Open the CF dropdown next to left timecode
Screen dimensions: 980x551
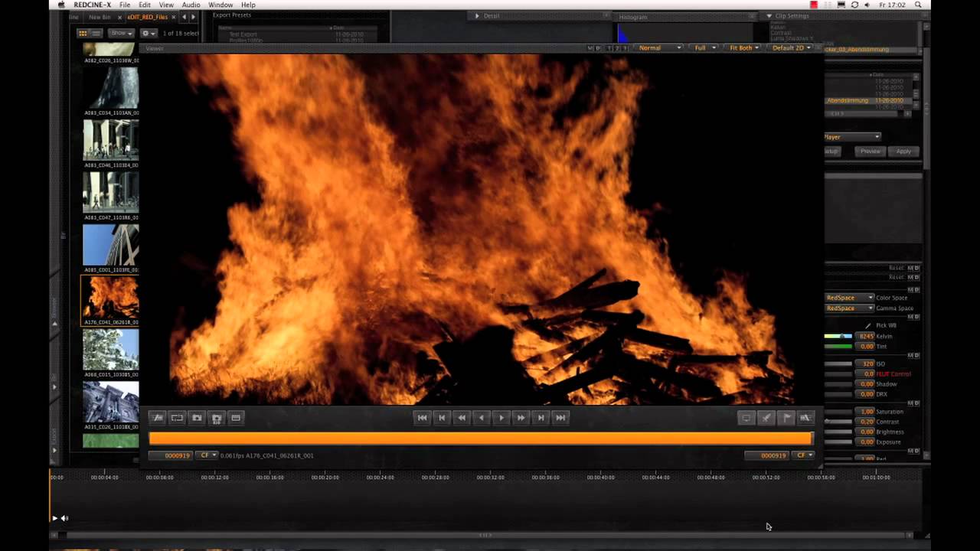click(x=207, y=455)
